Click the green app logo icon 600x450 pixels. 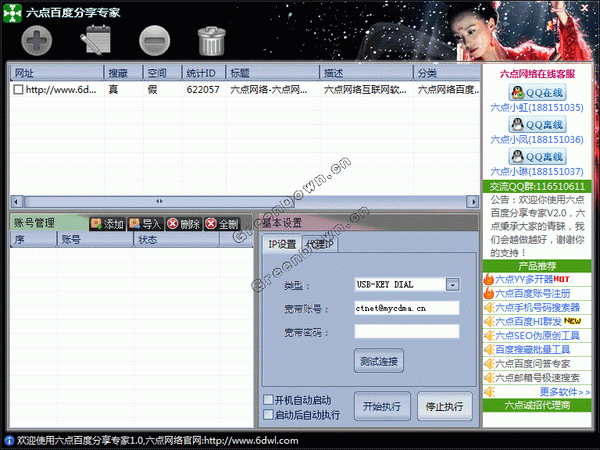pos(13,13)
